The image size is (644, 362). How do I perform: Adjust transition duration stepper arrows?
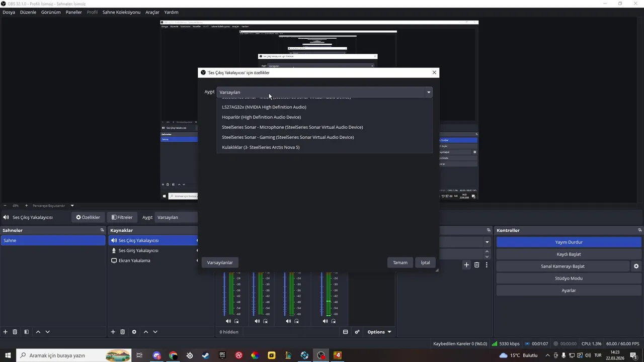(x=487, y=254)
